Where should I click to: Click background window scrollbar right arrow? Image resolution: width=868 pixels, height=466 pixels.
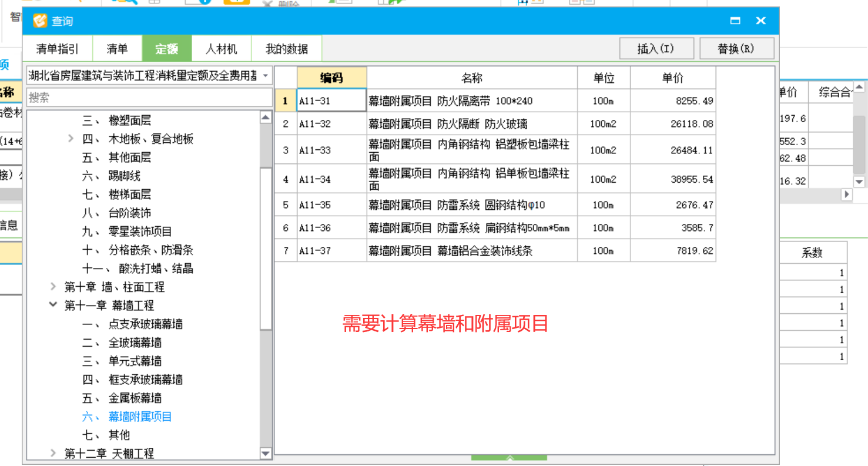coord(846,194)
